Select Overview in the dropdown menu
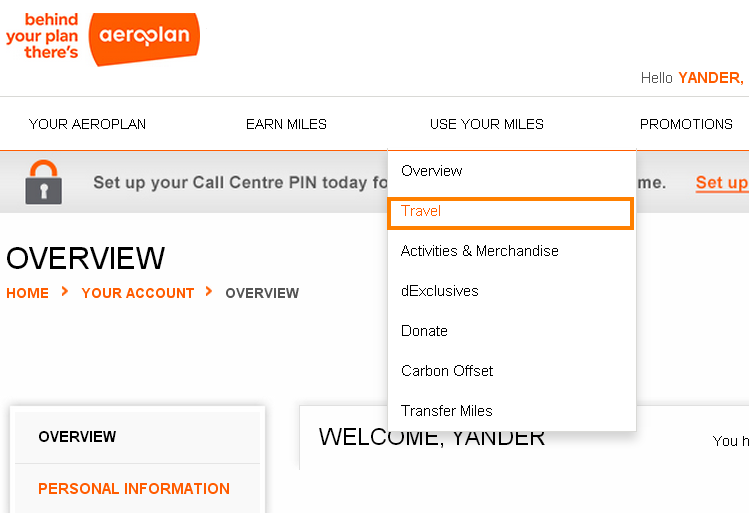The width and height of the screenshot is (749, 513). click(432, 171)
